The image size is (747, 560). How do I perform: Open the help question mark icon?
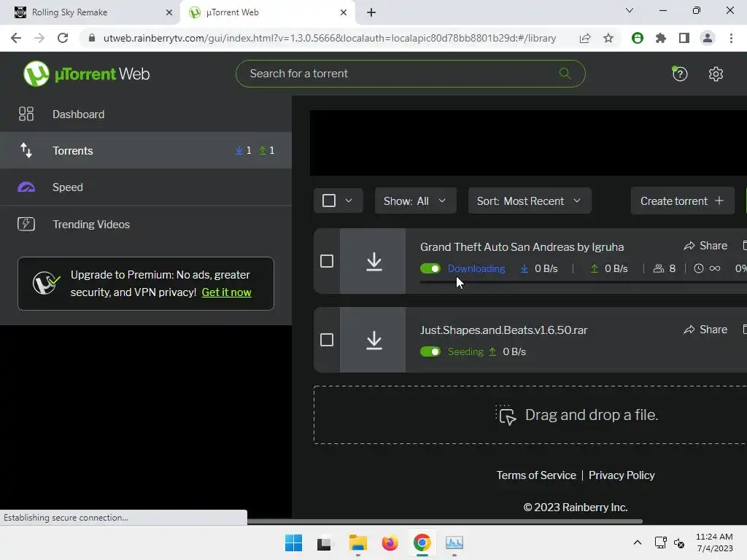[680, 74]
